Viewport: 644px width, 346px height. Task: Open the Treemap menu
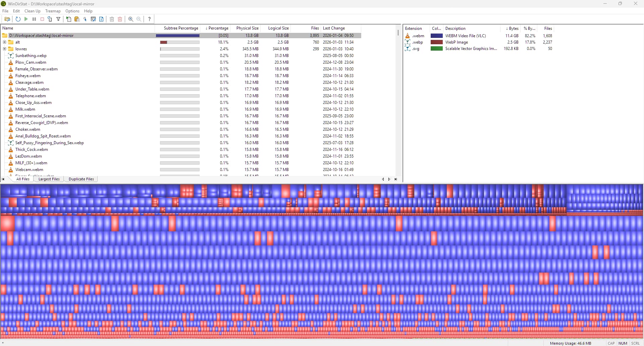[53, 11]
